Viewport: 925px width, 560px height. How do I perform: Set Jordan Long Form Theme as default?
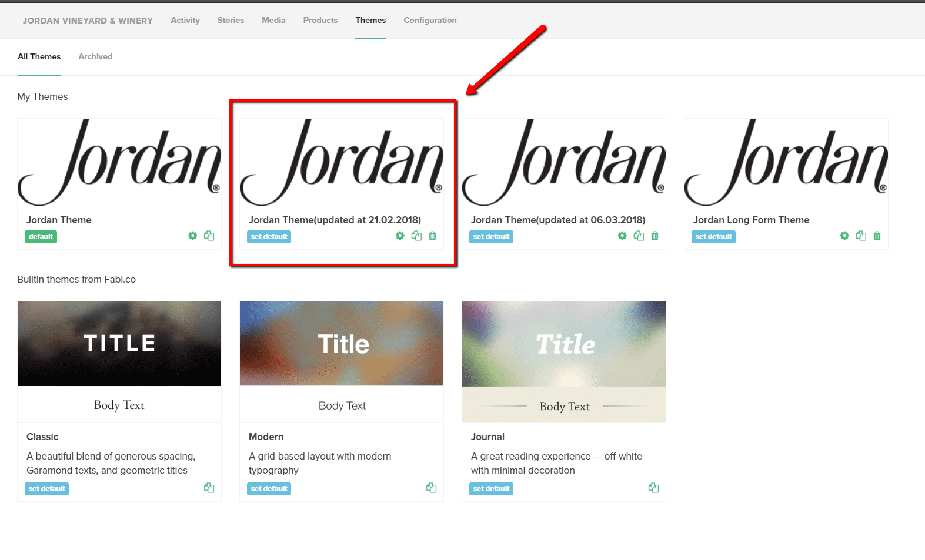coord(713,237)
